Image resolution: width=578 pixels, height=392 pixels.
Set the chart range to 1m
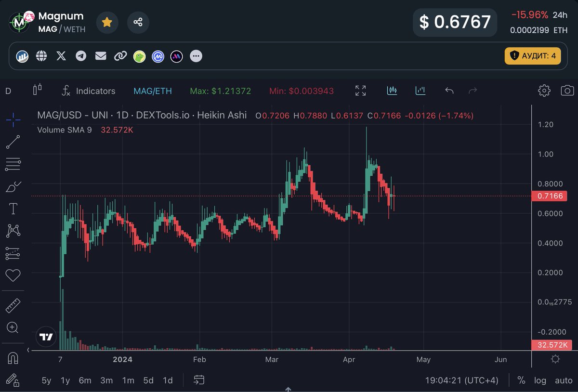click(128, 380)
